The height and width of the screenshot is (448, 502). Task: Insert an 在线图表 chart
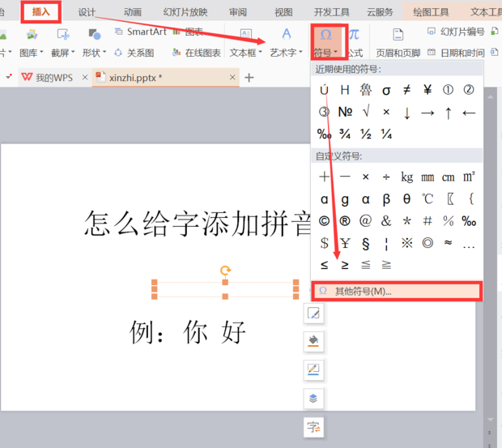196,53
